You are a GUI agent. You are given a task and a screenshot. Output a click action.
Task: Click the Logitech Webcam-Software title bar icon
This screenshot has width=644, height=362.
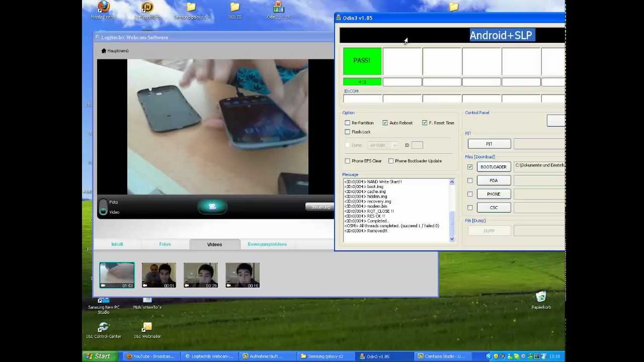[x=97, y=37]
